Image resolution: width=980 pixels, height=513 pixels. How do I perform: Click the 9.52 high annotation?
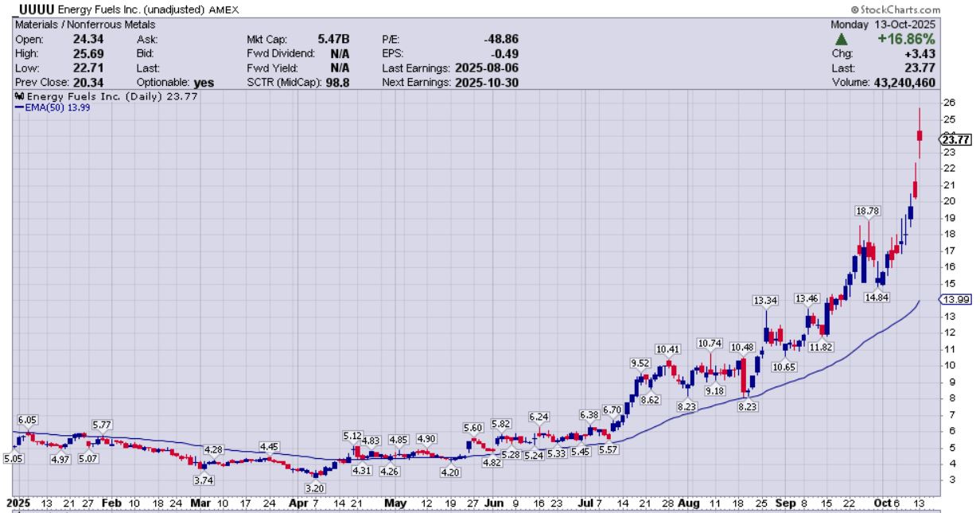click(640, 363)
